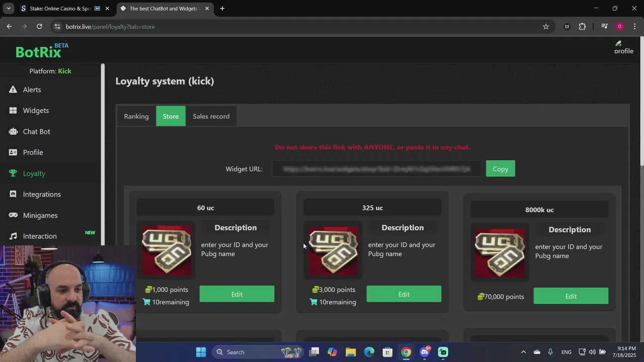Viewport: 644px width, 362px height.
Task: Open browser extensions puzzle icon
Action: pos(582,27)
